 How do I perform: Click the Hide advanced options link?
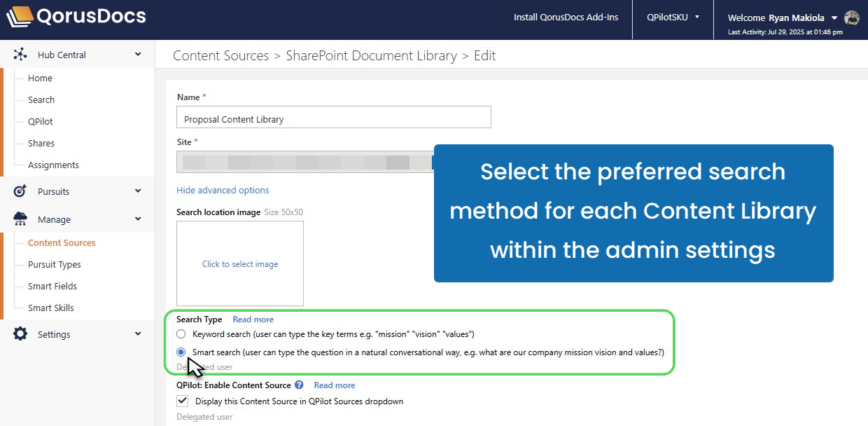pyautogui.click(x=223, y=190)
